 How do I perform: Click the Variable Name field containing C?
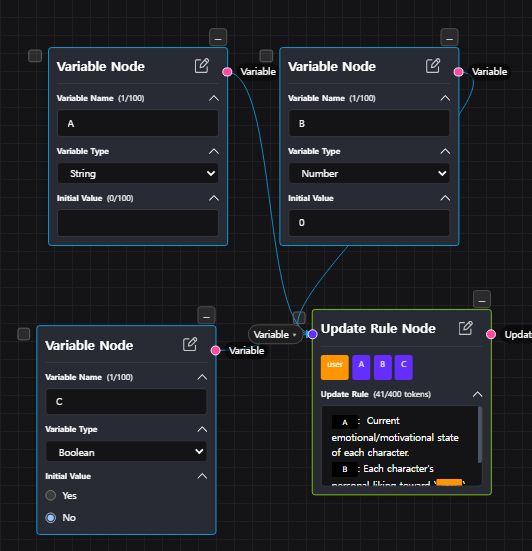126,402
